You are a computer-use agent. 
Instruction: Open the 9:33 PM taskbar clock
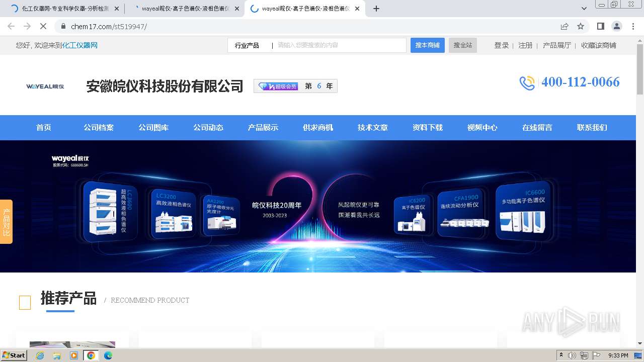pos(618,355)
